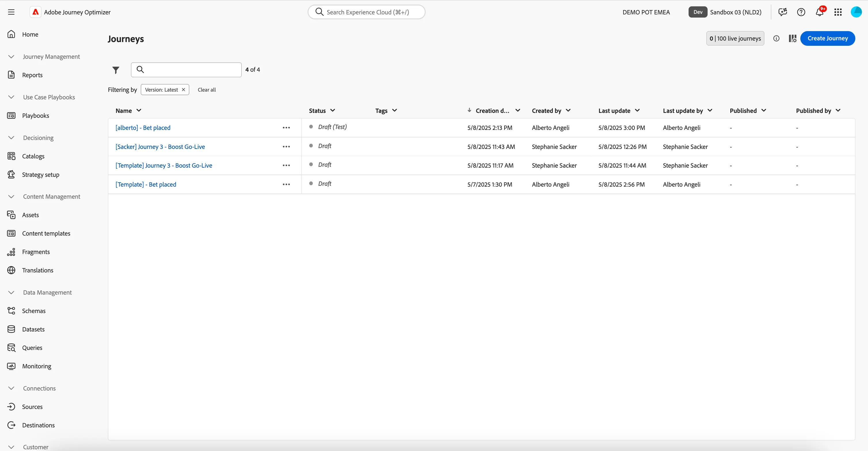
Task: Toggle the hamburger navigation menu
Action: click(11, 12)
